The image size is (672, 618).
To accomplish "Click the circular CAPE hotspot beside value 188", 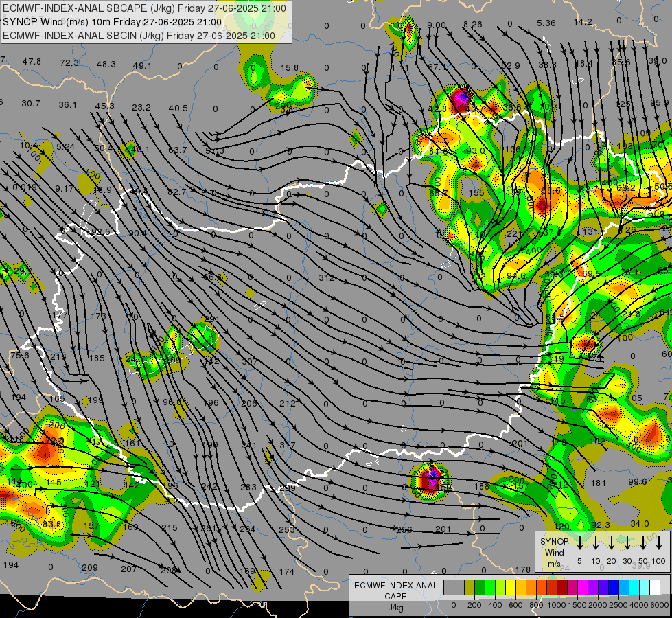I will tap(430, 481).
